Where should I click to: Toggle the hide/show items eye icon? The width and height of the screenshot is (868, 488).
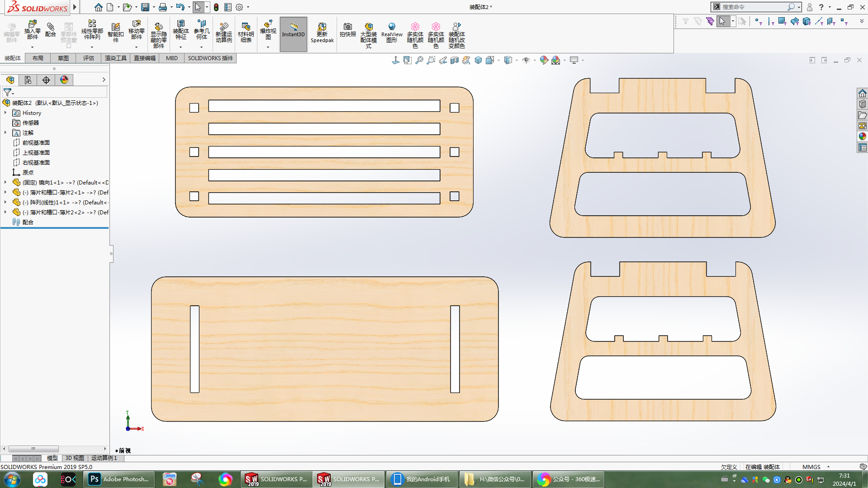[526, 60]
